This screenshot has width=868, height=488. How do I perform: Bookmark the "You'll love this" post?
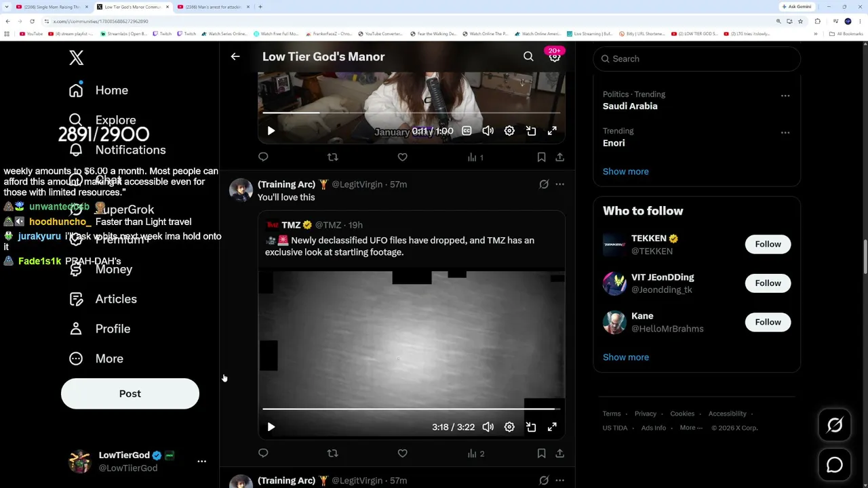click(x=541, y=453)
